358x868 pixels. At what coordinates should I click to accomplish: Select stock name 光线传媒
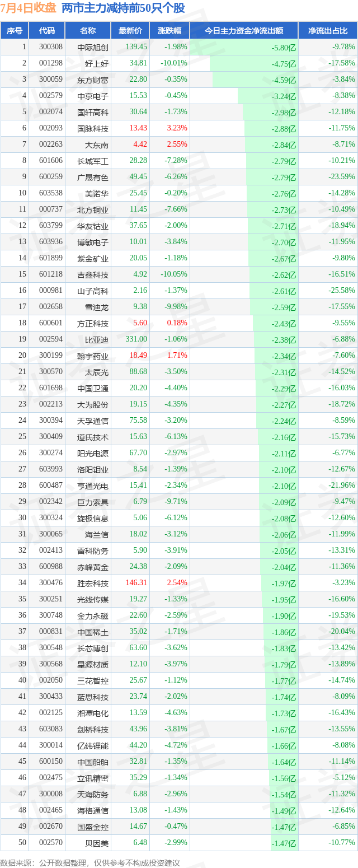click(93, 599)
